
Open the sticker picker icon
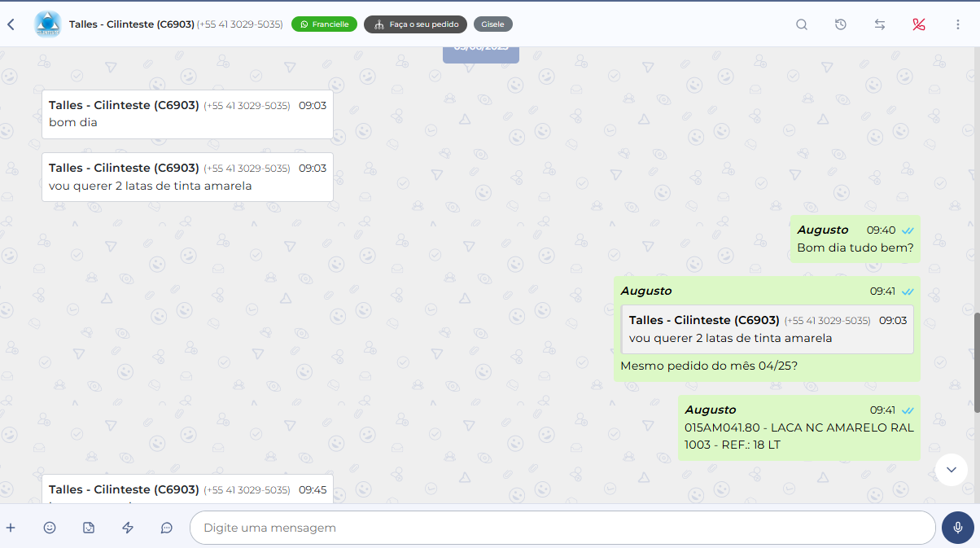[89, 528]
